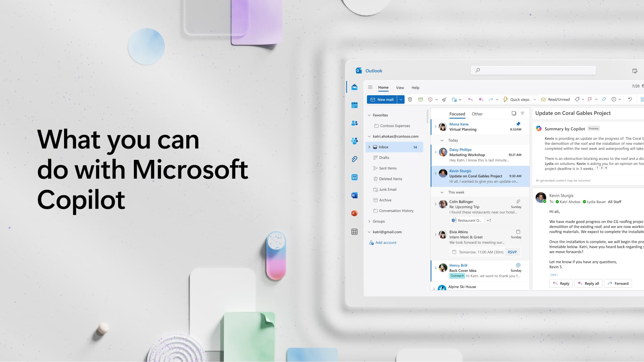Click Reply all on Coral Gables email
The image size is (644, 362).
[x=588, y=283]
